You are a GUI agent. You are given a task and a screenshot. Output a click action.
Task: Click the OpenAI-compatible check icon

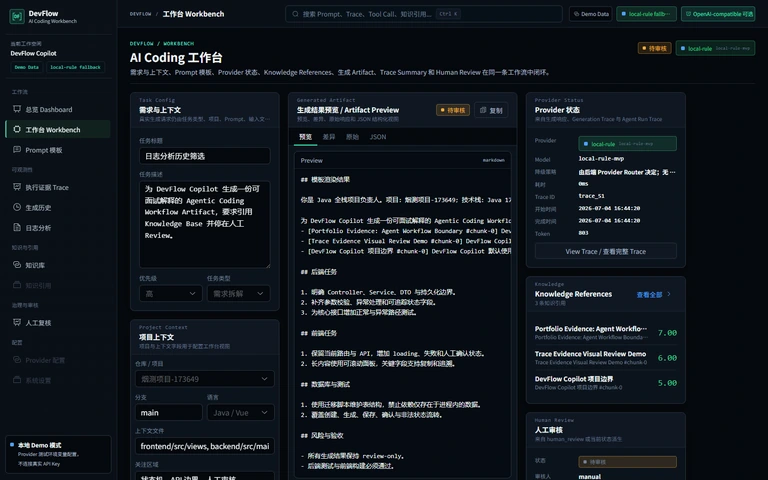pos(688,14)
